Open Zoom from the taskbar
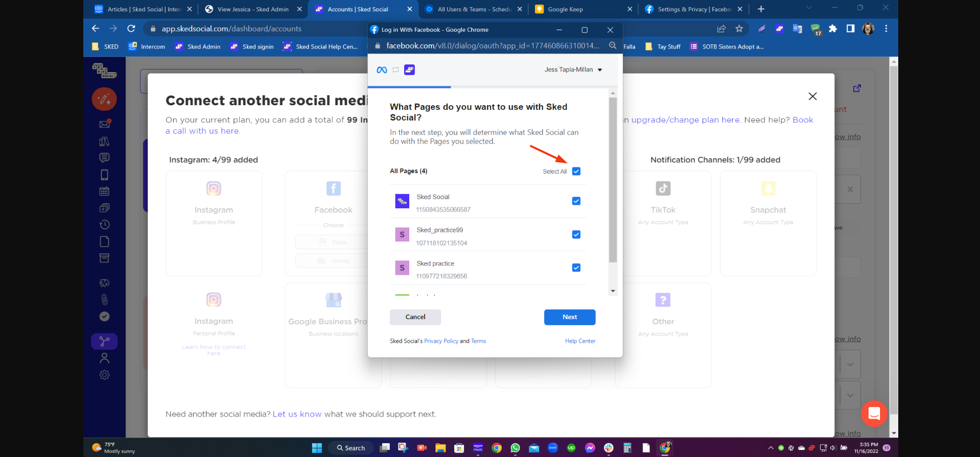The width and height of the screenshot is (980, 457). (x=553, y=448)
